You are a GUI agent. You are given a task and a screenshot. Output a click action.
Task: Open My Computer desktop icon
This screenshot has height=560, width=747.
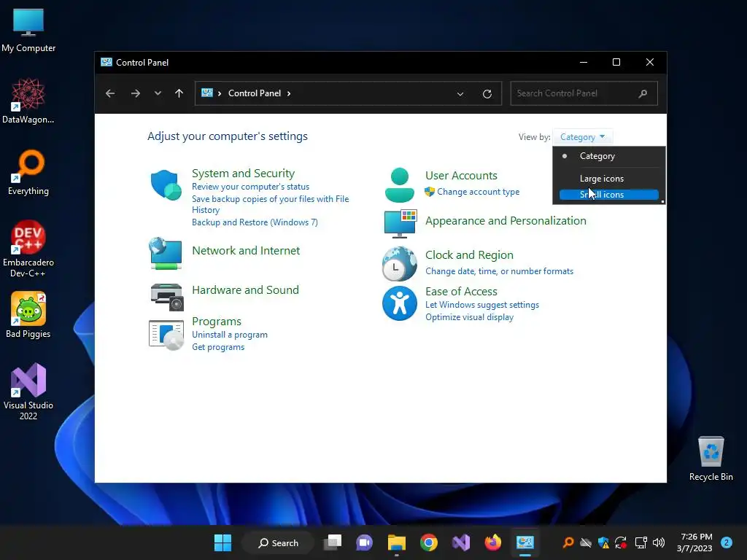click(28, 30)
